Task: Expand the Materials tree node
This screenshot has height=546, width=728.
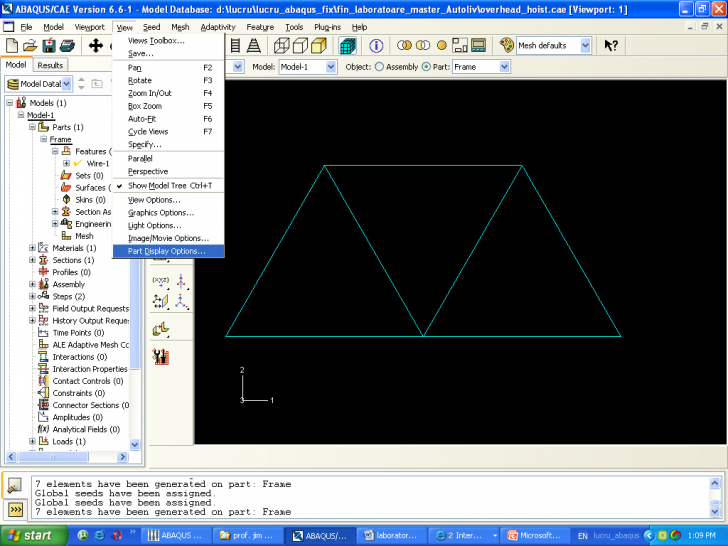Action: 32,248
